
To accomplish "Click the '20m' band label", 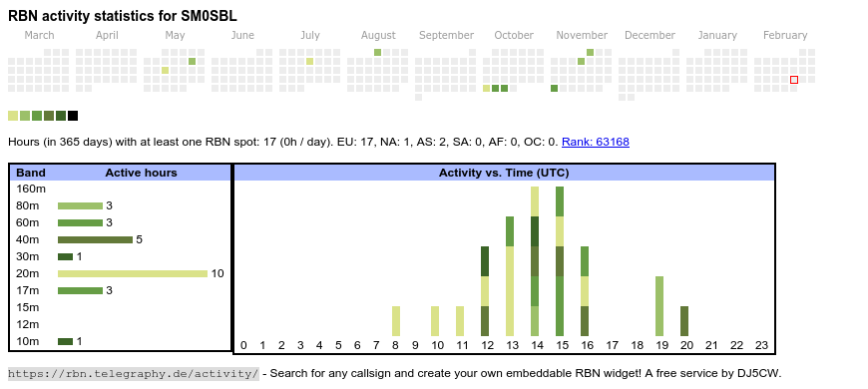I will point(28,273).
